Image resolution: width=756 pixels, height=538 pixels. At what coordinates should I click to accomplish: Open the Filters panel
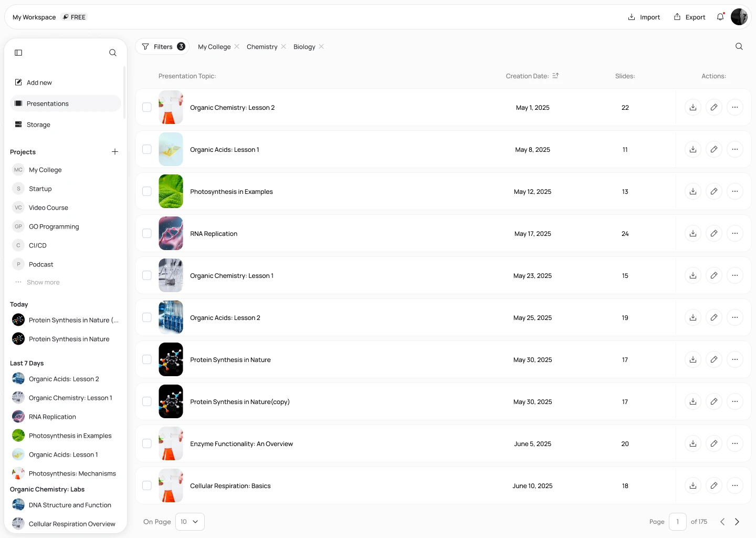162,46
